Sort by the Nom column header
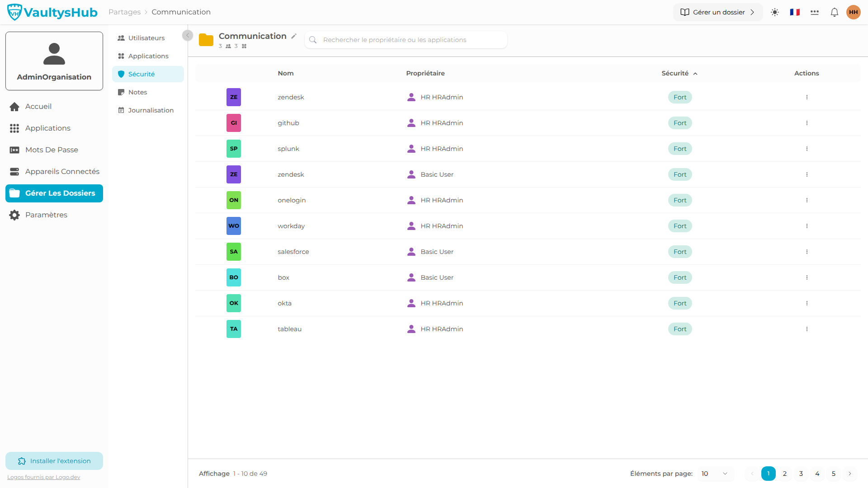This screenshot has width=868, height=488. click(x=286, y=73)
